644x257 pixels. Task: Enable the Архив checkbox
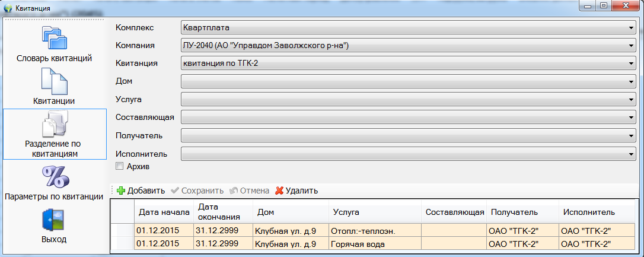coord(120,166)
